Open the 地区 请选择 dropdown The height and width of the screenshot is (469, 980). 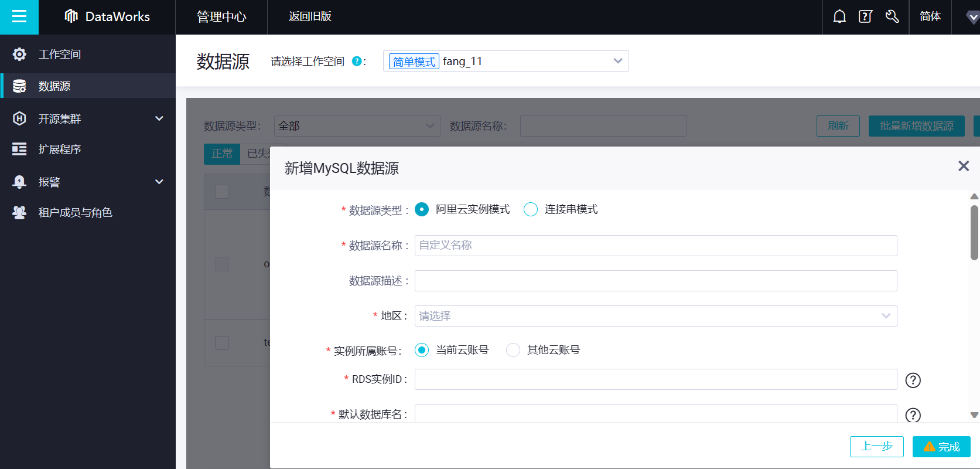coord(656,316)
